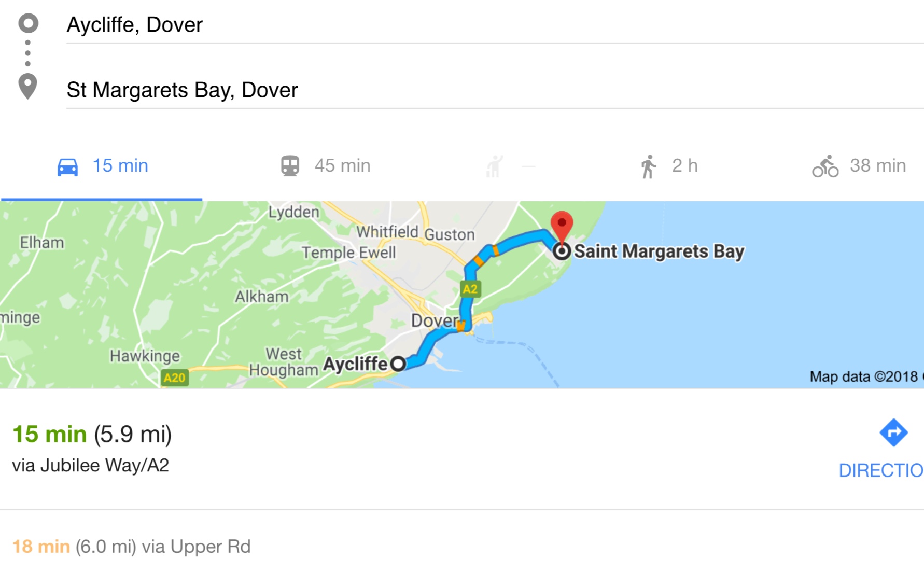The image size is (924, 573).
Task: Select the greyed-out ride hailing icon
Action: 494,166
